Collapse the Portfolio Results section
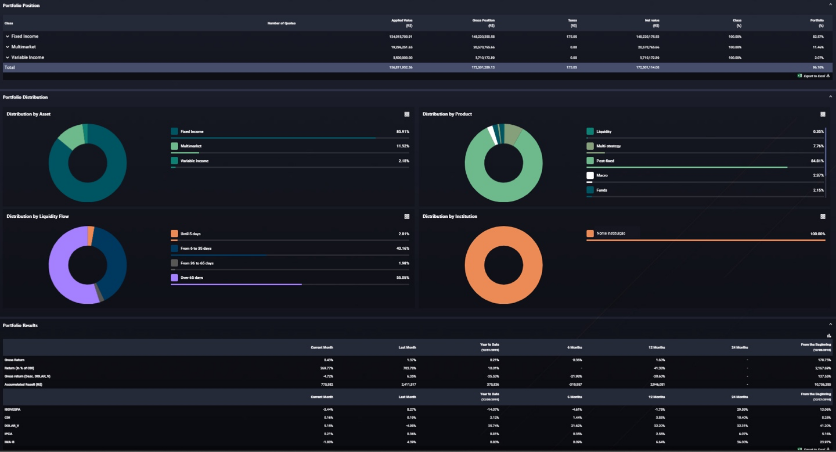The image size is (836, 452). click(x=830, y=324)
